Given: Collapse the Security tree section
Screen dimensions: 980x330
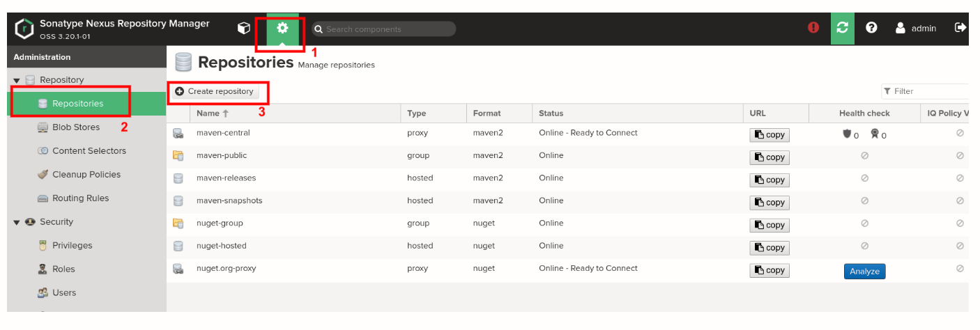Looking at the screenshot, I should pos(17,223).
